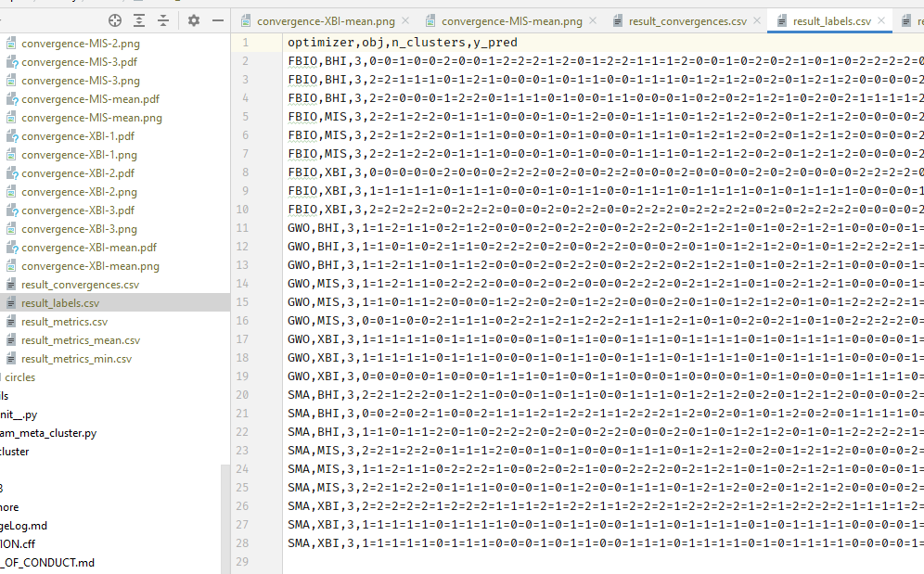Screen dimensions: 924x574
Task: Select convergence-MIS-mean.png in project tree
Action: click(91, 118)
